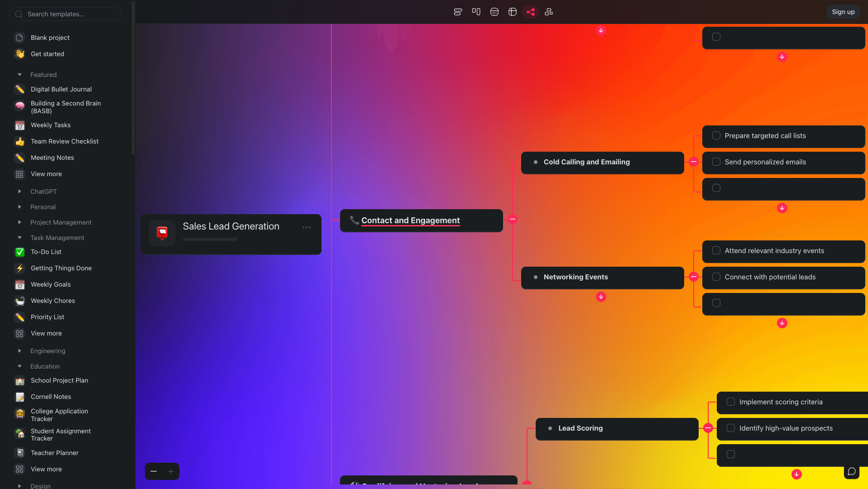The width and height of the screenshot is (868, 489).
Task: Tick Send personalized emails checkbox
Action: 716,162
